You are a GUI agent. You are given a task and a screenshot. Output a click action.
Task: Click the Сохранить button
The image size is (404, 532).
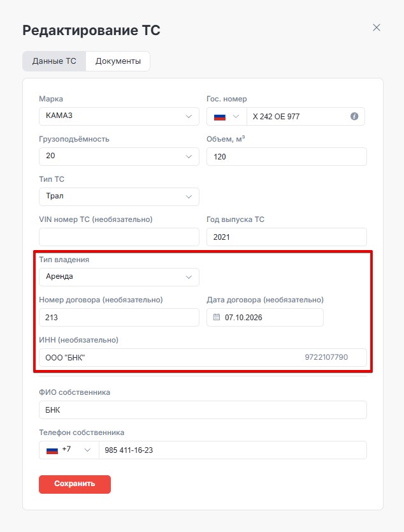pos(75,484)
